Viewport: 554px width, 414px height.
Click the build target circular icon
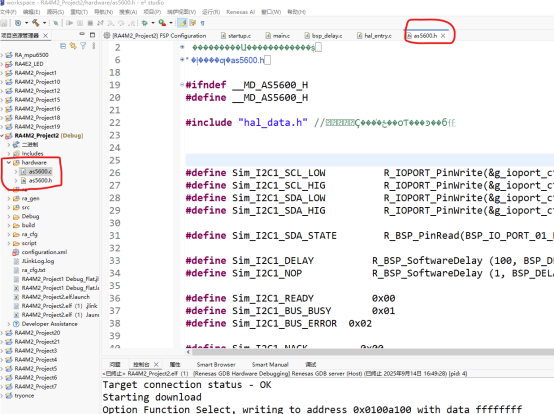point(18,23)
